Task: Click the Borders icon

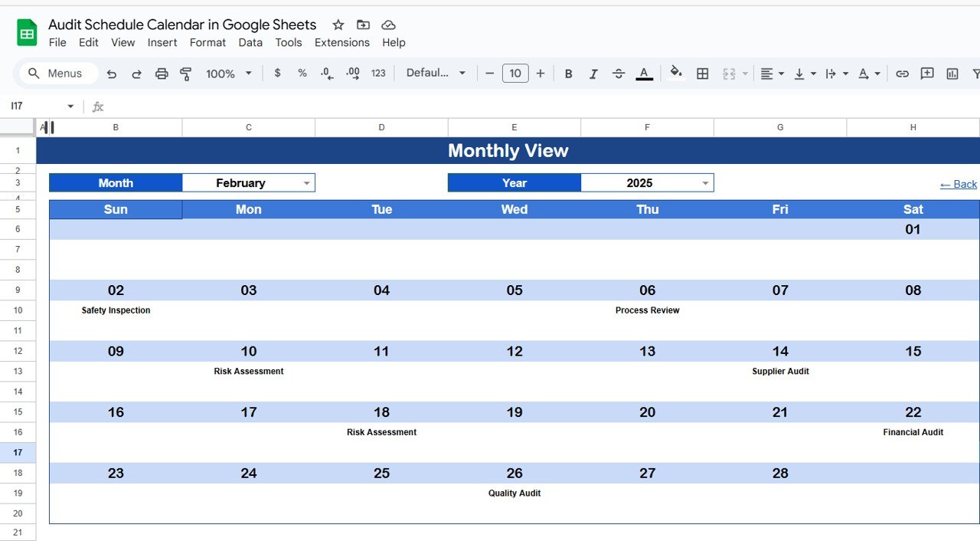Action: pyautogui.click(x=702, y=74)
